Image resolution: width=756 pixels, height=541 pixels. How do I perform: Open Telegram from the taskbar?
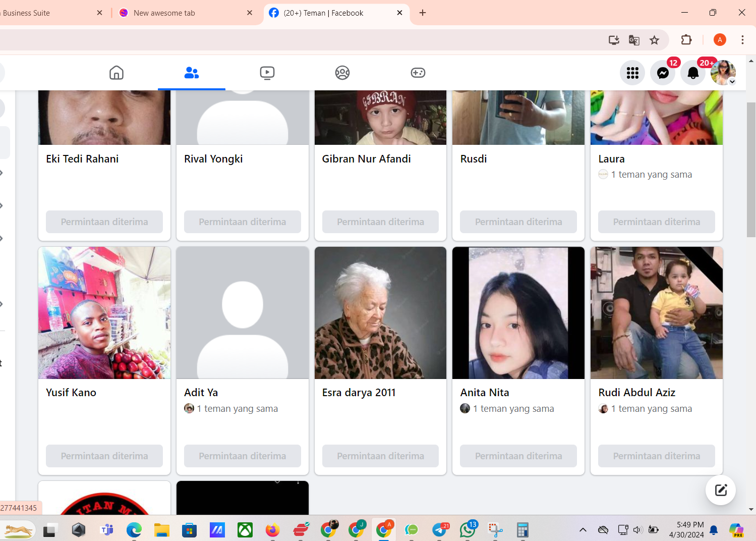click(440, 529)
